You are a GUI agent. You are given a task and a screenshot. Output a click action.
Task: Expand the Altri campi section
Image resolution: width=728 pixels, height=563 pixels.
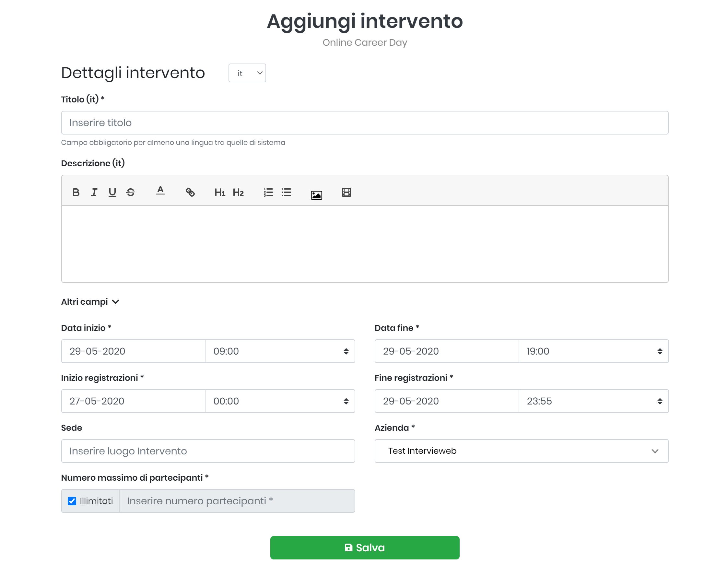tap(90, 302)
